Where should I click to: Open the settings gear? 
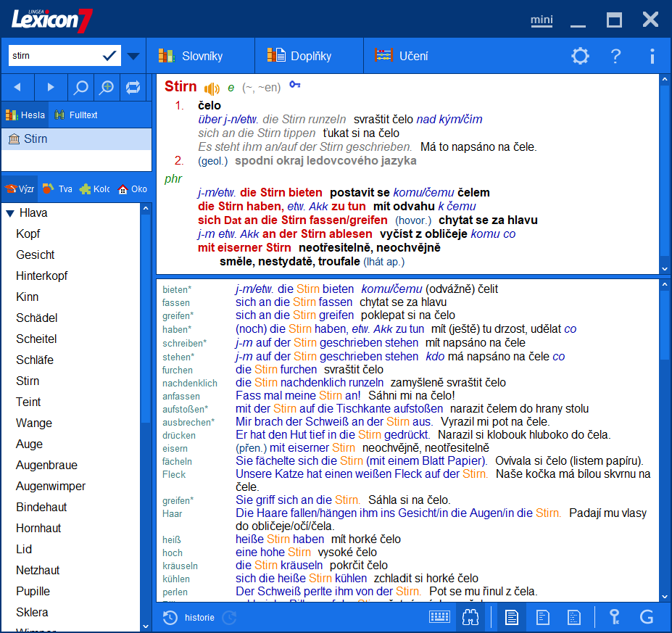click(x=580, y=56)
